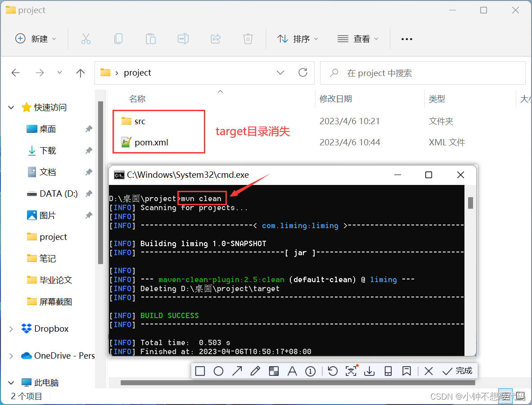The image size is (532, 405).
Task: Click the cmd.exe title bar icon
Action: point(119,175)
